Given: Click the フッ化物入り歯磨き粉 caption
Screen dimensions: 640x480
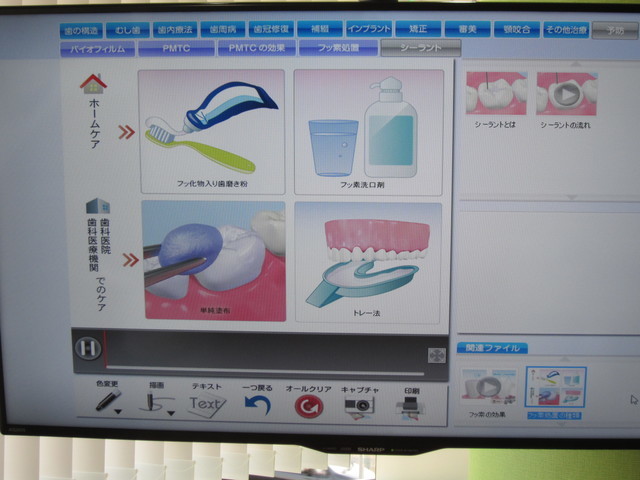Looking at the screenshot, I should pos(212,184).
